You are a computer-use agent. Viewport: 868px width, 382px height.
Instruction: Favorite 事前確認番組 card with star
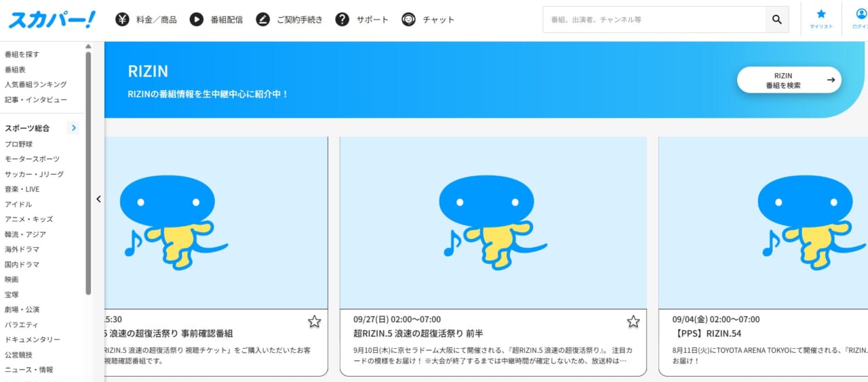[315, 321]
